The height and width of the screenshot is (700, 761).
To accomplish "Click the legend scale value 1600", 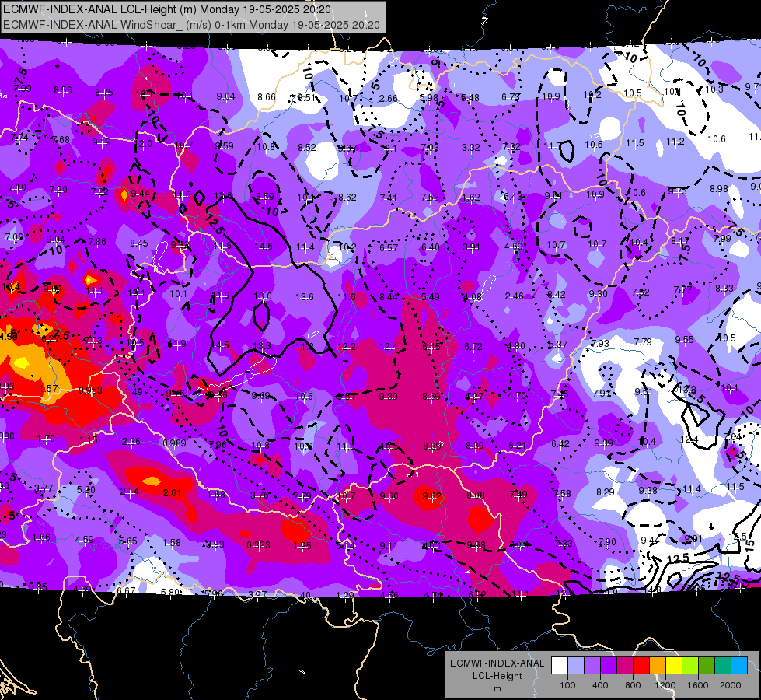I will [x=698, y=685].
